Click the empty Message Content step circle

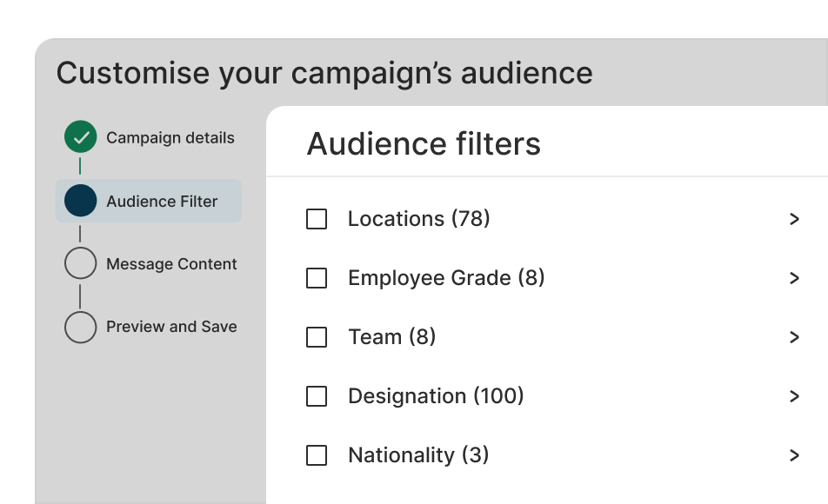tap(80, 262)
